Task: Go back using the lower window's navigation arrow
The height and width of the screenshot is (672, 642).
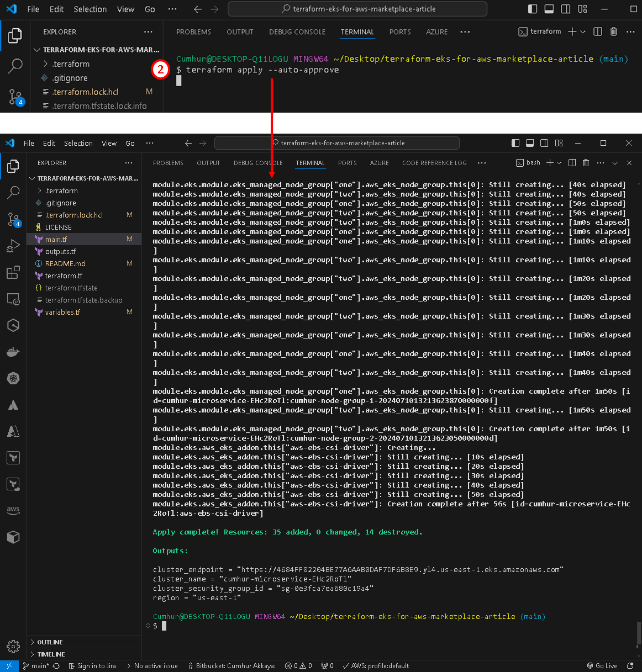Action: tap(188, 143)
